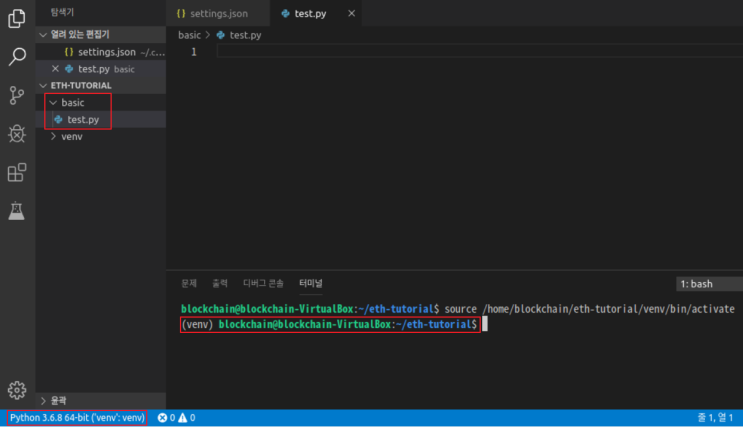Switch to the settings.json tab
This screenshot has width=743, height=427.
tap(218, 13)
